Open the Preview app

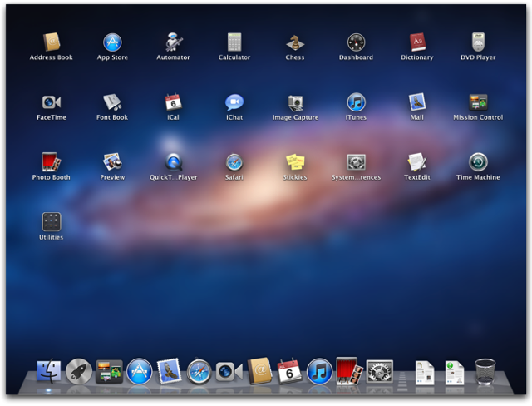[112, 162]
